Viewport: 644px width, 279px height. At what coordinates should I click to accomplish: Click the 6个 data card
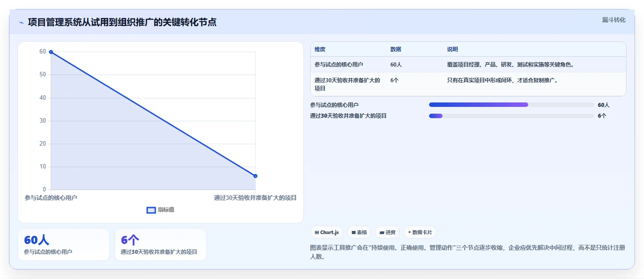click(161, 244)
